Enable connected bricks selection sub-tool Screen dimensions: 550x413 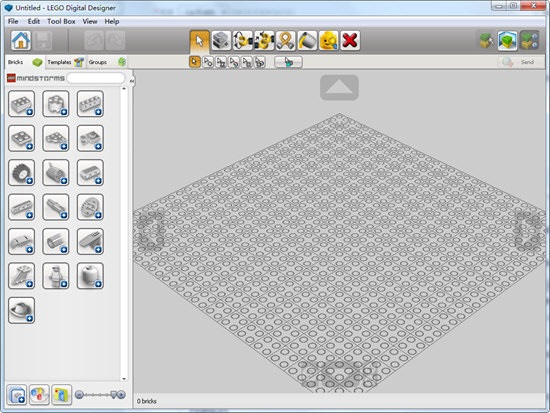(x=221, y=62)
